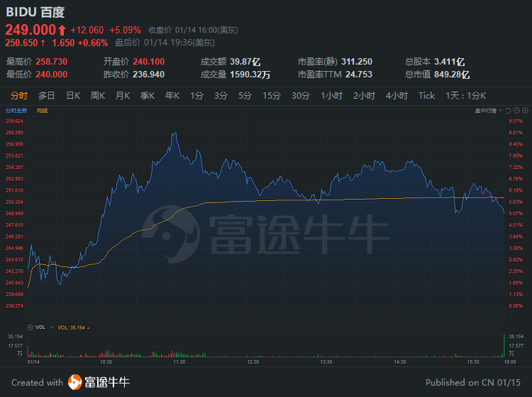Click the 3.411亿 total shares value
The image size is (532, 397).
[450, 62]
